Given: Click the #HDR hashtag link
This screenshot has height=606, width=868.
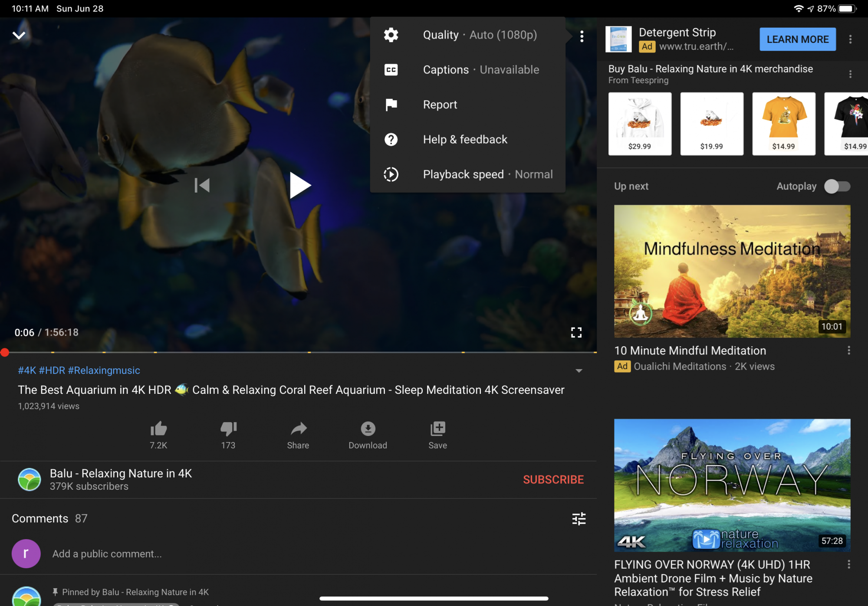Looking at the screenshot, I should [52, 370].
